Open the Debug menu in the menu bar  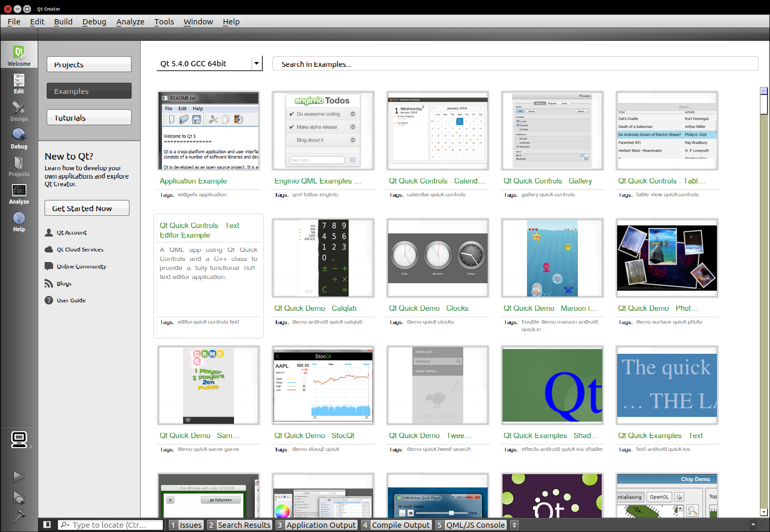click(94, 22)
